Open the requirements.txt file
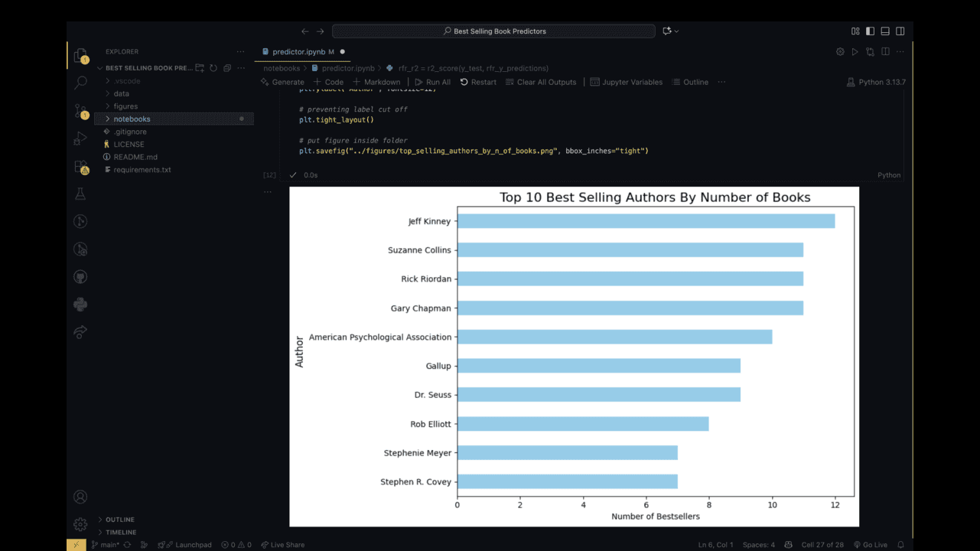This screenshot has width=980, height=551. click(174, 170)
